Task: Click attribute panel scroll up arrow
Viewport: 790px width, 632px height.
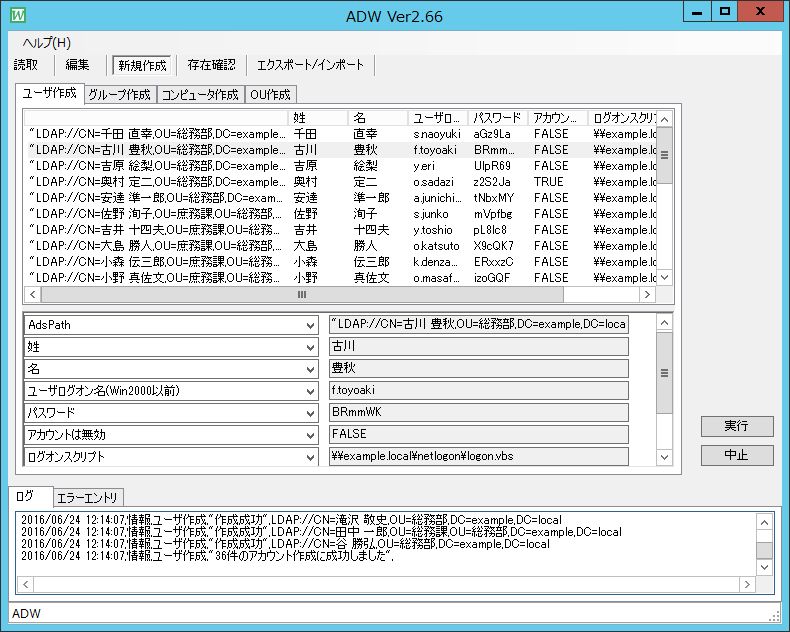Action: click(665, 323)
